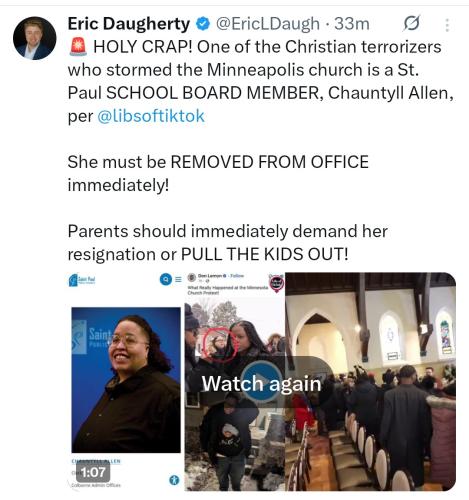Open the @EricLDaugh handle link

(x=268, y=24)
